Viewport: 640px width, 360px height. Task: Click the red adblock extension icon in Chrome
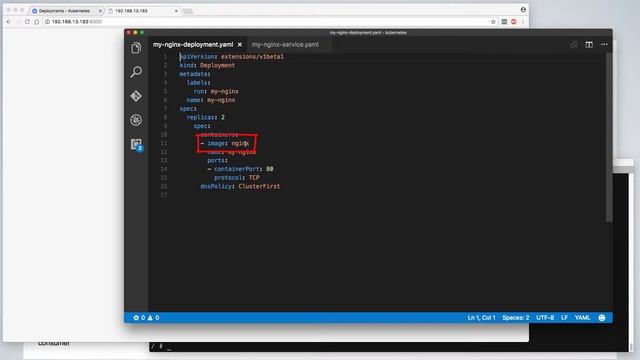point(513,22)
